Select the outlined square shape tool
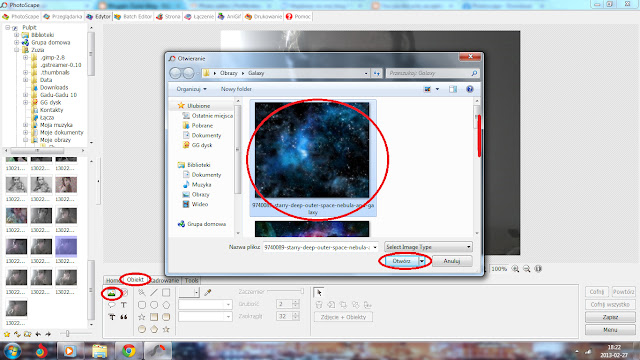 (x=166, y=292)
